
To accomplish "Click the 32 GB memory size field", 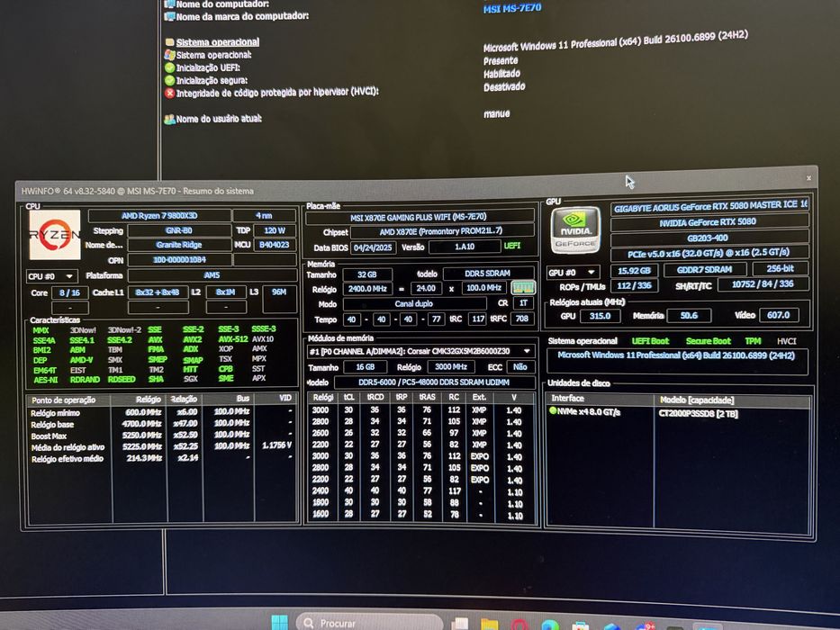I will pyautogui.click(x=367, y=274).
